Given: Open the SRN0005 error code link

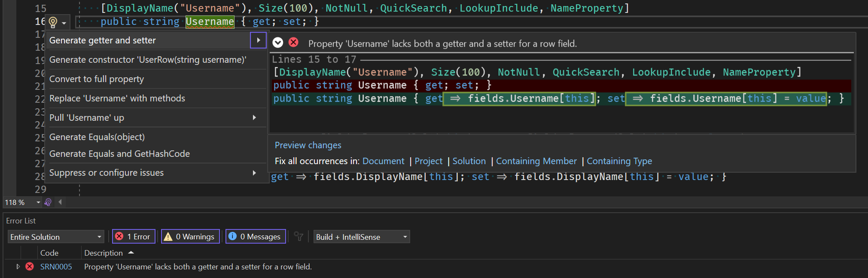Looking at the screenshot, I should (x=56, y=267).
